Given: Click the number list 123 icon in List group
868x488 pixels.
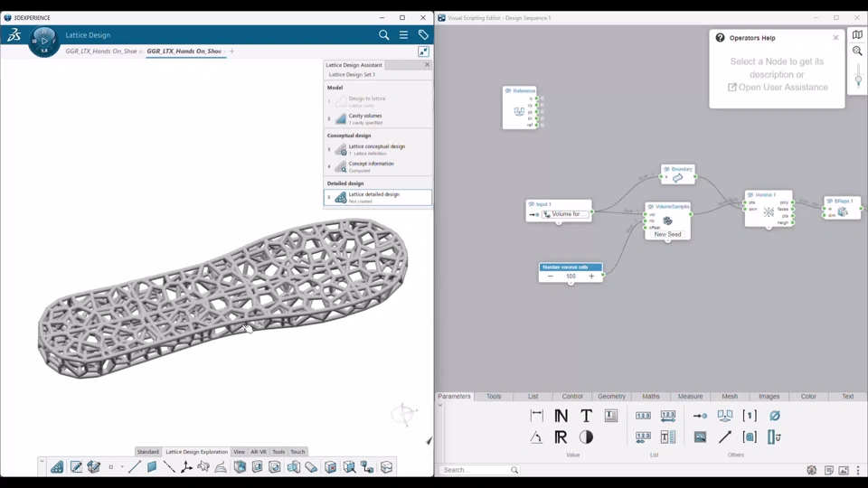Looking at the screenshot, I should (643, 416).
